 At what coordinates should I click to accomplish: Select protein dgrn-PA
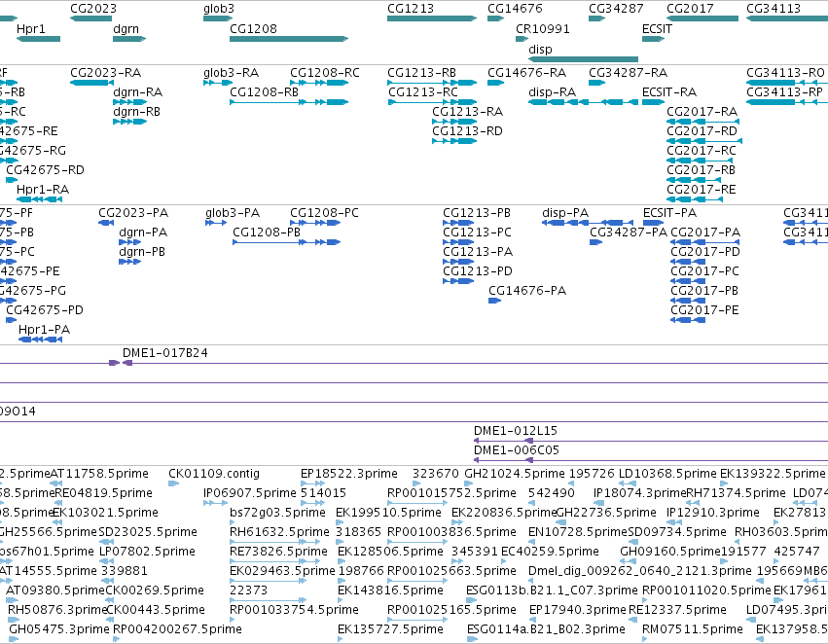130,242
